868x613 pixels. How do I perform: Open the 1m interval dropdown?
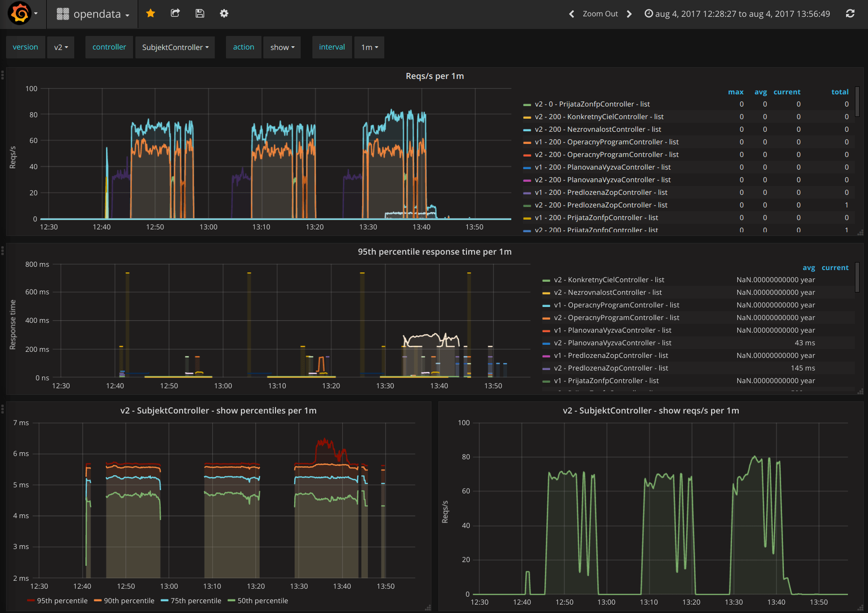[369, 47]
